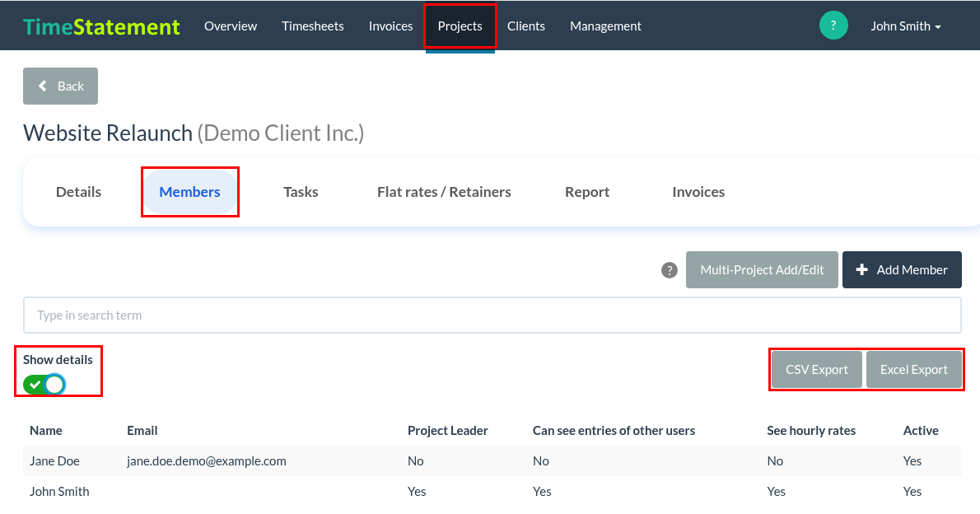Open the Flat rates / Retainers tab
Image resolution: width=980 pixels, height=514 pixels.
(445, 192)
